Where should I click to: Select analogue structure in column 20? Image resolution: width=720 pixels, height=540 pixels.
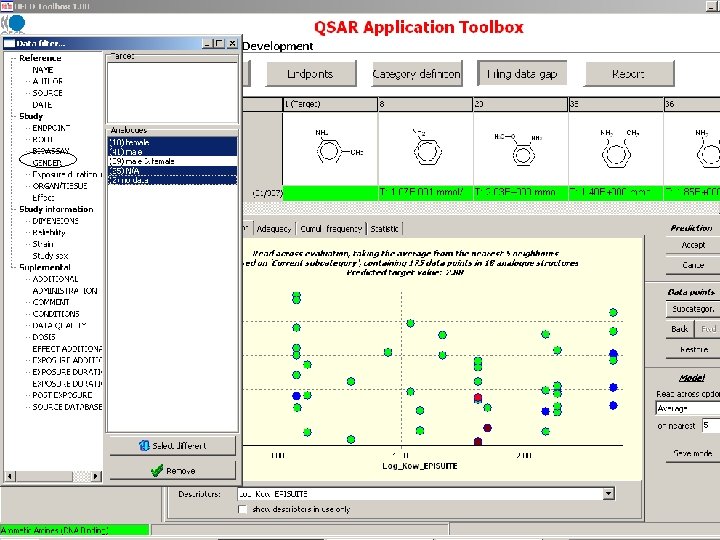521,148
